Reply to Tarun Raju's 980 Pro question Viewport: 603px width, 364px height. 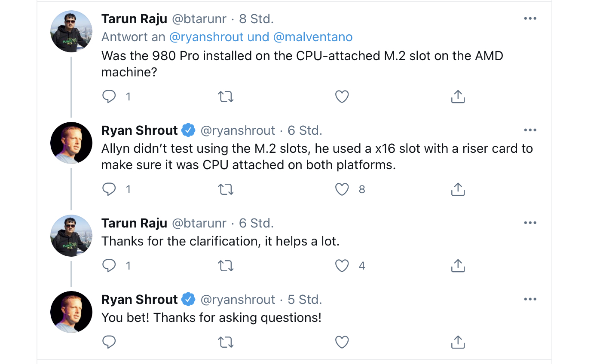[x=109, y=97]
